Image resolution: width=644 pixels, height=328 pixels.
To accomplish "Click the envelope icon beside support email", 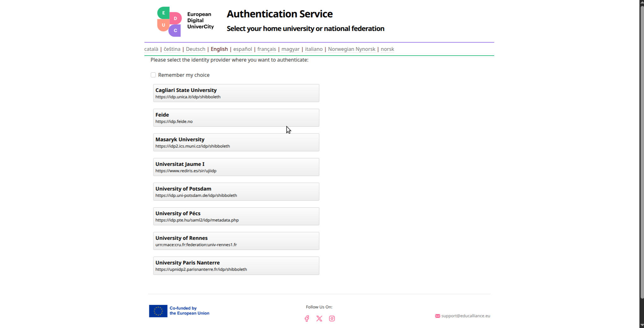I will click(437, 316).
